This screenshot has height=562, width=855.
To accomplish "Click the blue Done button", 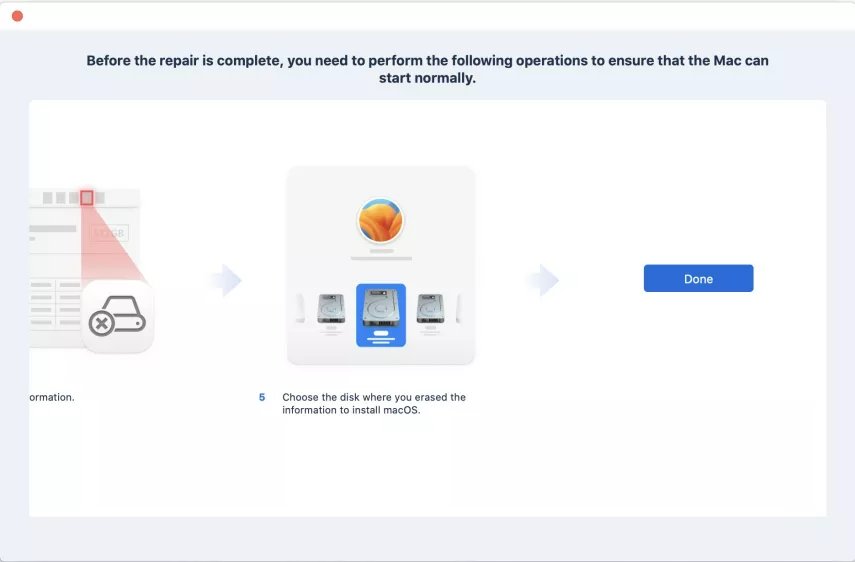I will point(698,279).
